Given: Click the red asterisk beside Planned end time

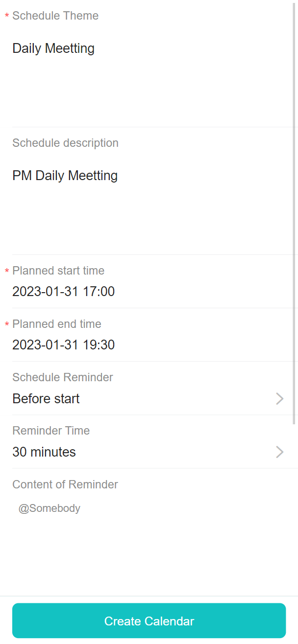Looking at the screenshot, I should (x=7, y=325).
